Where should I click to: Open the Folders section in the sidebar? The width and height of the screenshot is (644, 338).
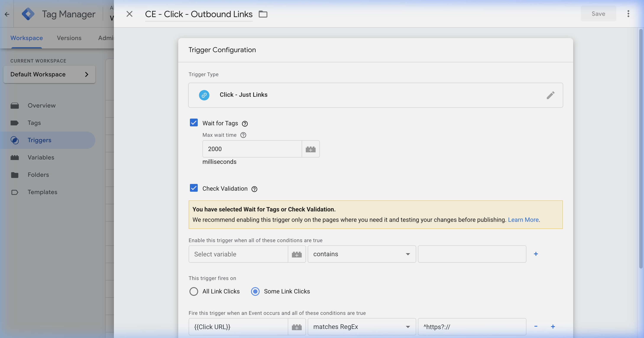[x=38, y=175]
